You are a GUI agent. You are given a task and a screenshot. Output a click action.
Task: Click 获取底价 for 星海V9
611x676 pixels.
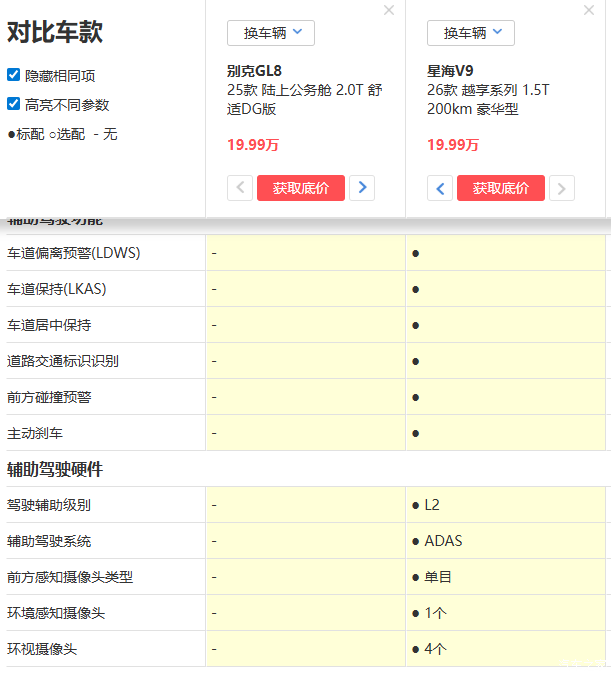coord(501,188)
